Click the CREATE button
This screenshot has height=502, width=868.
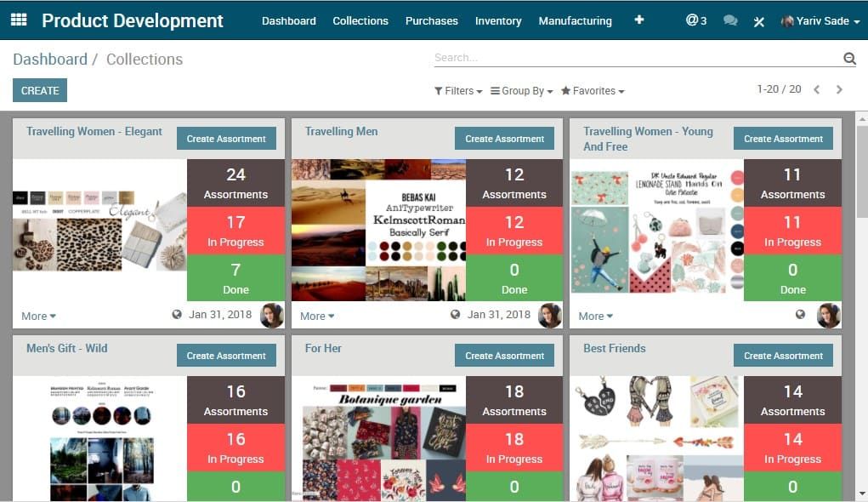[x=40, y=90]
